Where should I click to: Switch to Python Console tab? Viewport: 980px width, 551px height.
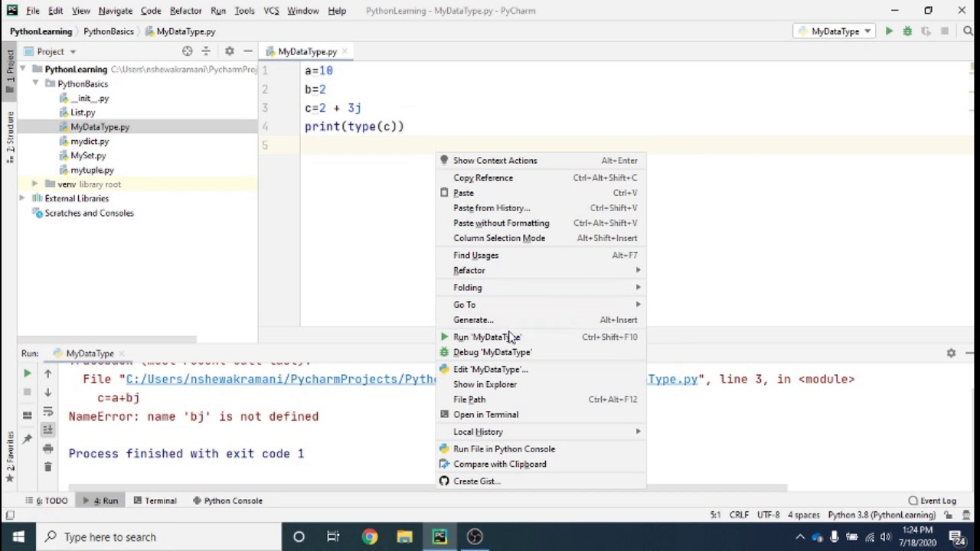(227, 500)
